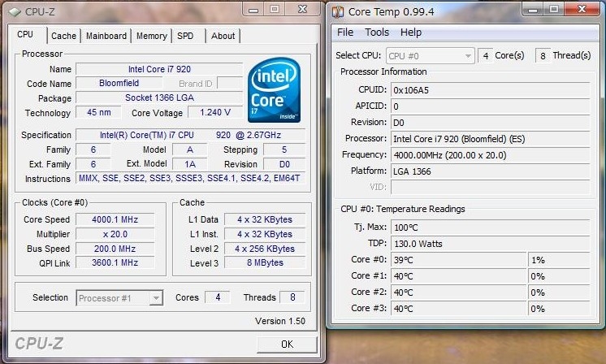Click the Core #3 temperature reading

coord(459,309)
